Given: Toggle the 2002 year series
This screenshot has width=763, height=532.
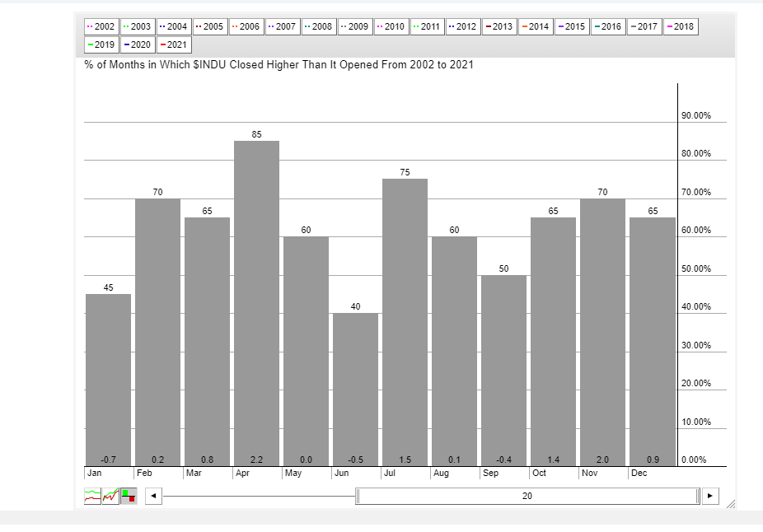Looking at the screenshot, I should coord(101,26).
